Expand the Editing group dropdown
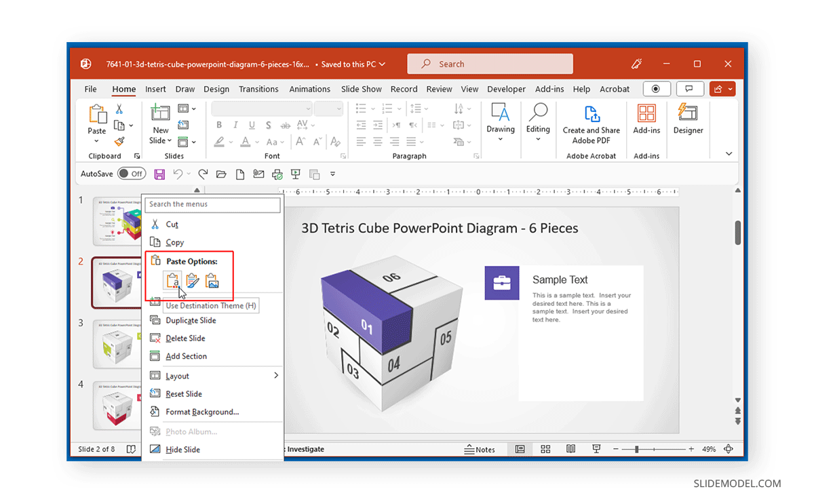Image resolution: width=814 pixels, height=504 pixels. (538, 139)
